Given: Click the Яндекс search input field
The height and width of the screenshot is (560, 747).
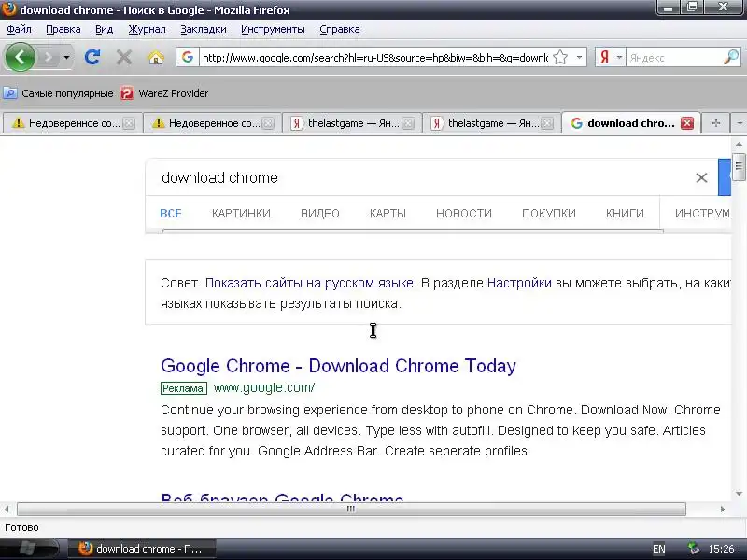Looking at the screenshot, I should click(x=674, y=58).
